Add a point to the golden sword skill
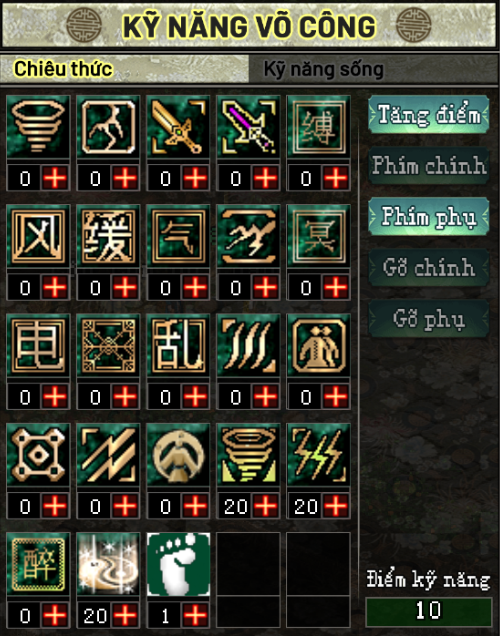 [195, 178]
